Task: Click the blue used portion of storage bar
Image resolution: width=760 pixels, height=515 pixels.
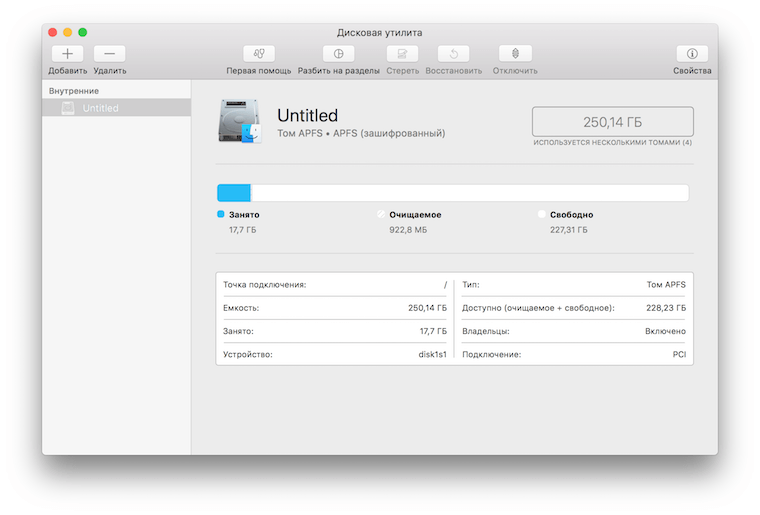Action: tap(234, 193)
